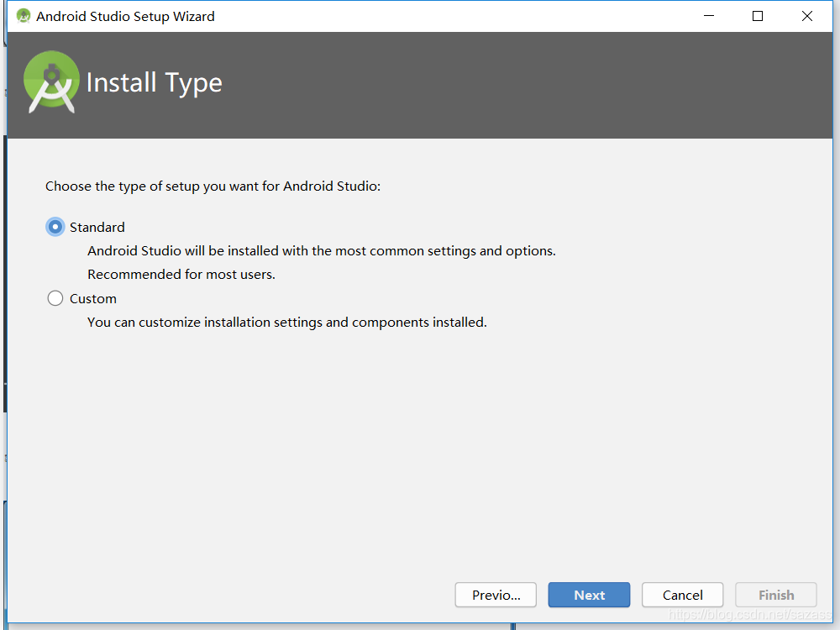840x630 pixels.
Task: Click the 'Install Type' heading text
Action: [155, 83]
